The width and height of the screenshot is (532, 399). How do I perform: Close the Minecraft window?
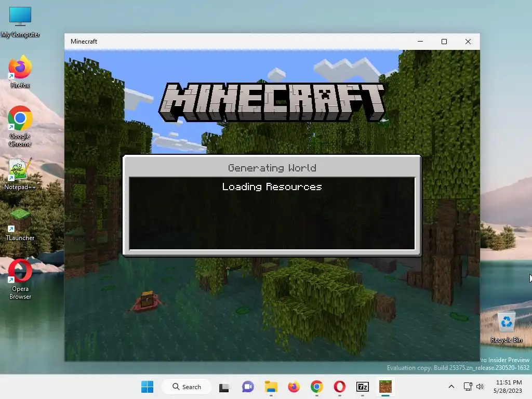(x=468, y=42)
